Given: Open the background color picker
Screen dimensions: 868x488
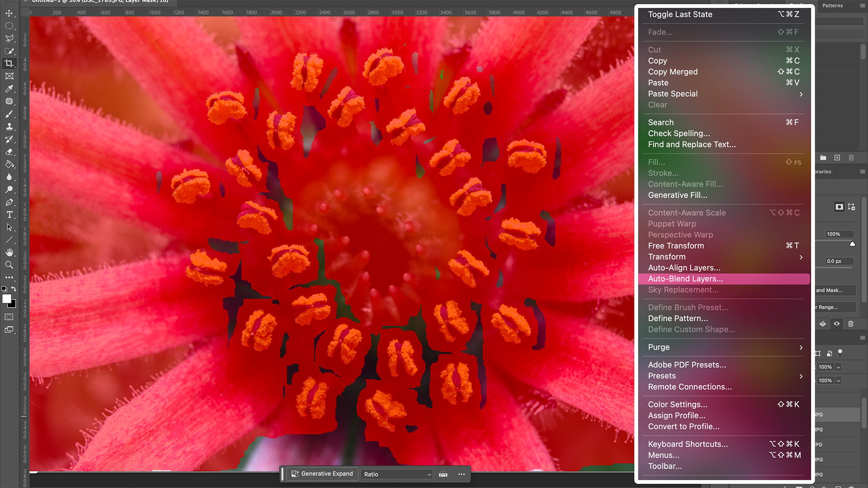Looking at the screenshot, I should point(13,305).
